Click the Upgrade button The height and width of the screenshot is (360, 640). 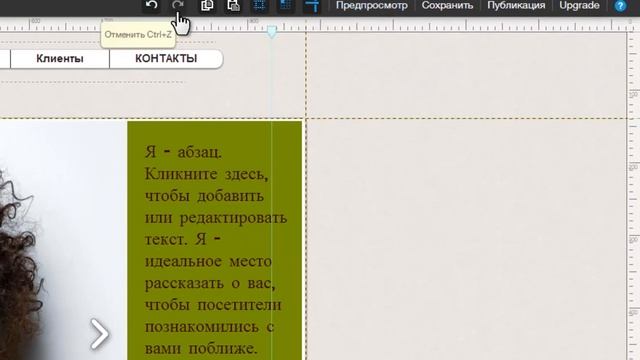579,5
